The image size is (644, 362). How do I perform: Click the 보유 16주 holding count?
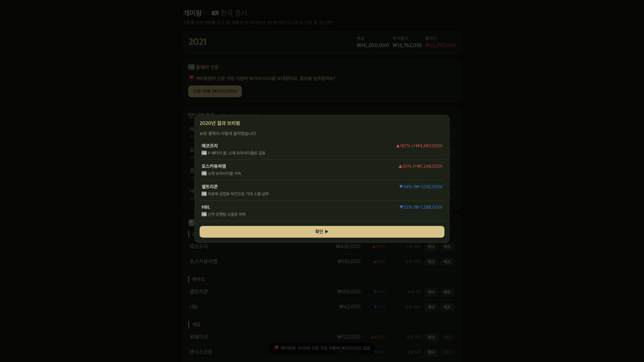coord(413,247)
